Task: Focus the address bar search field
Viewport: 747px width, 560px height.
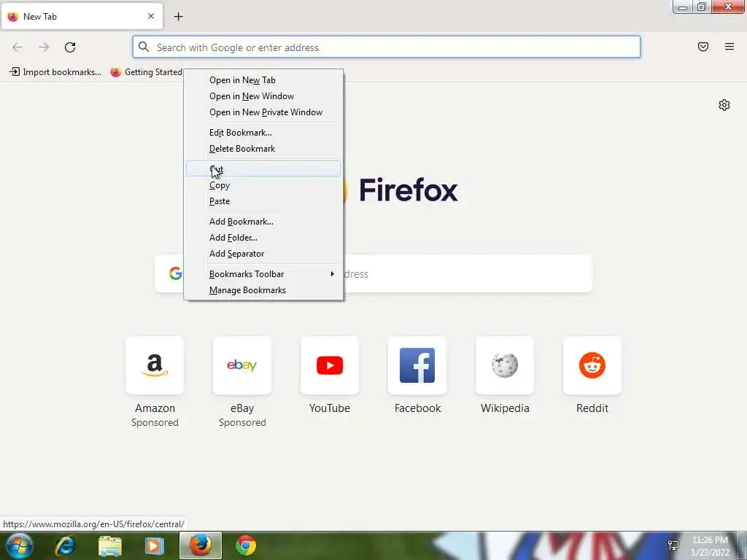Action: tap(387, 47)
